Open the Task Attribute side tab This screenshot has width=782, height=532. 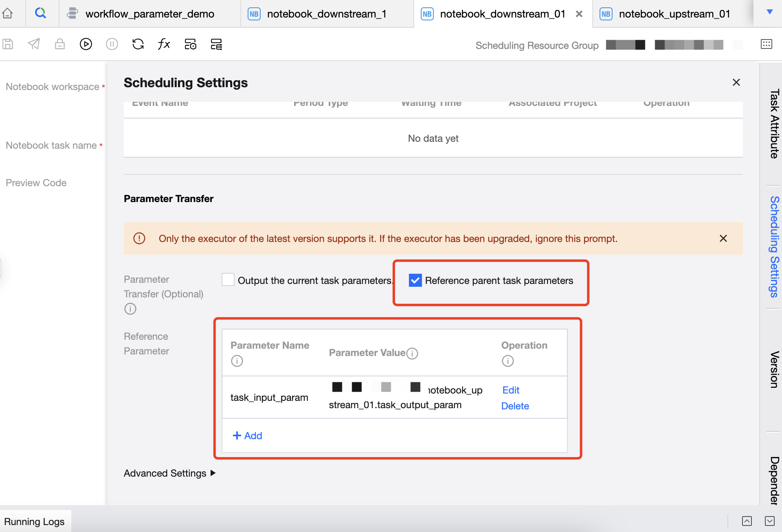tap(774, 124)
